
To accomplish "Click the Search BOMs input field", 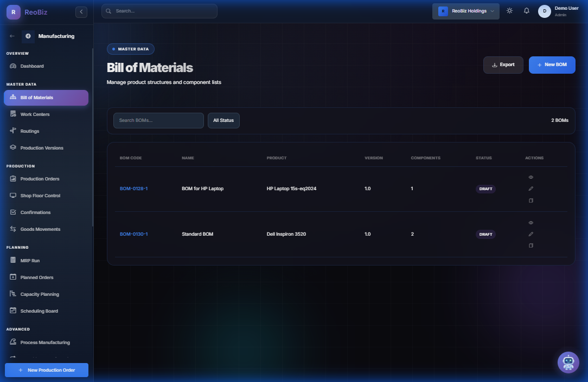I will pos(158,120).
